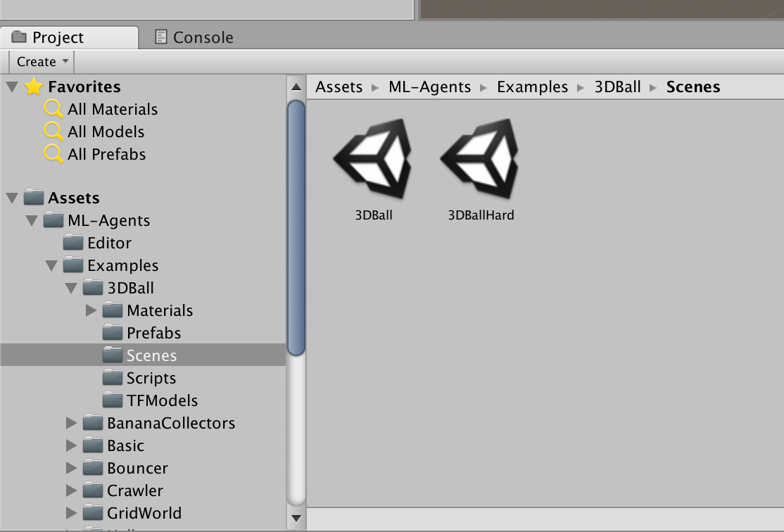Viewport: 784px width, 532px height.
Task: Click the Editor folder icon
Action: click(73, 242)
